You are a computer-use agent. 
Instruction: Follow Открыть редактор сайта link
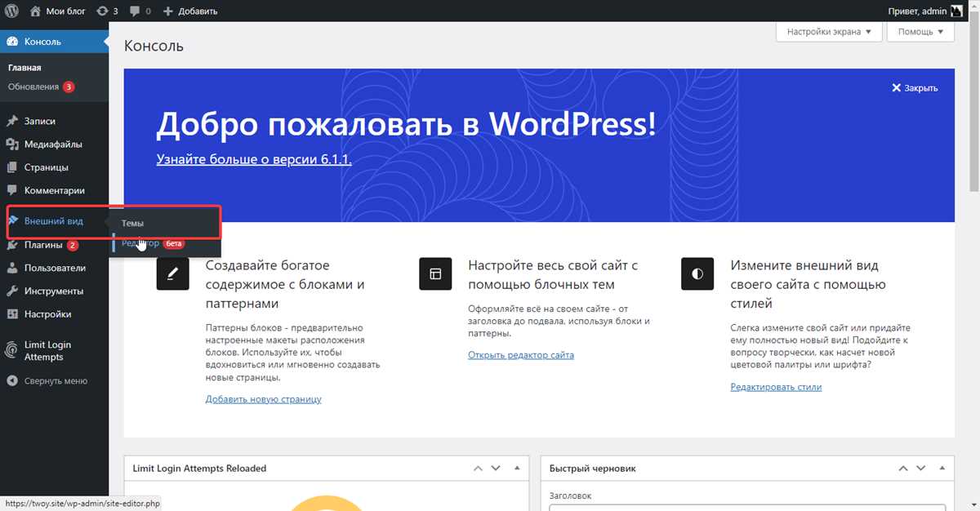521,355
